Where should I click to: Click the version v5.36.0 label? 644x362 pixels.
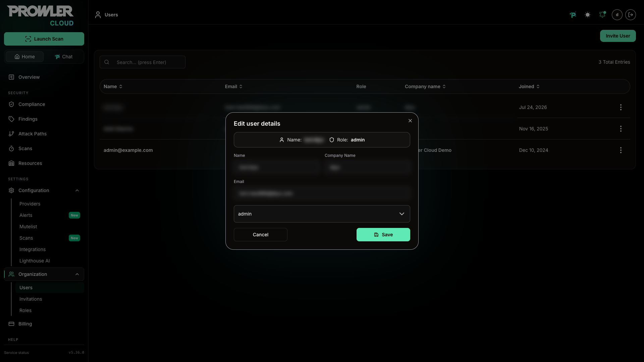pos(76,353)
